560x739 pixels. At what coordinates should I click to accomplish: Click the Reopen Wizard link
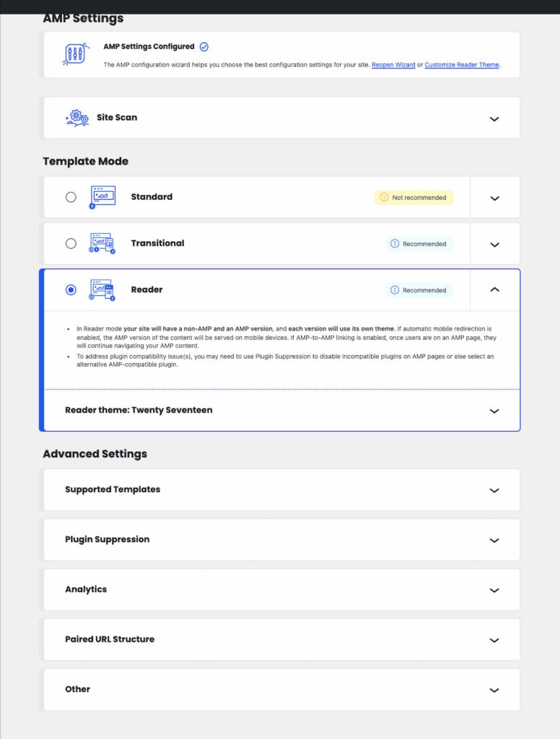tap(393, 64)
